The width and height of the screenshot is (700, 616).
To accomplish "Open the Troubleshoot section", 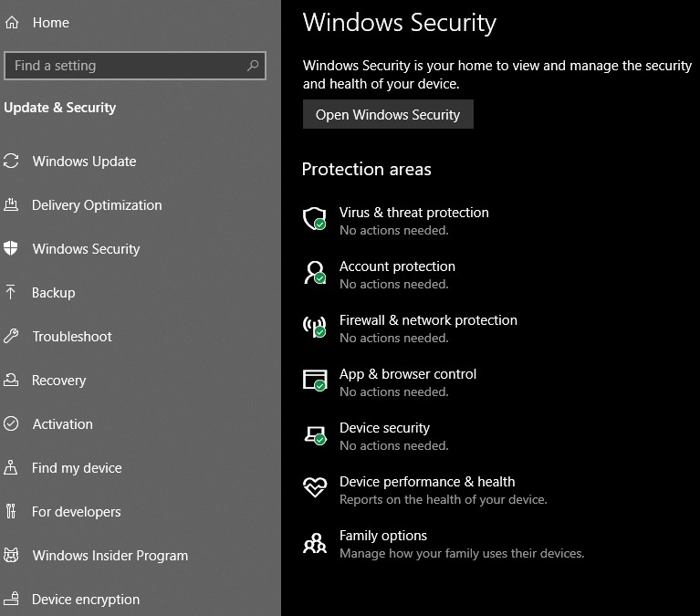I will point(72,336).
